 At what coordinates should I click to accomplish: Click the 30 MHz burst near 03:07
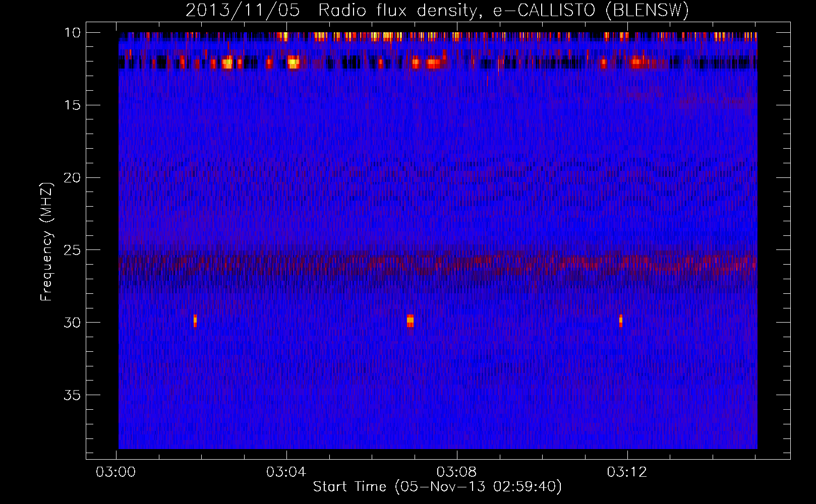click(410, 321)
